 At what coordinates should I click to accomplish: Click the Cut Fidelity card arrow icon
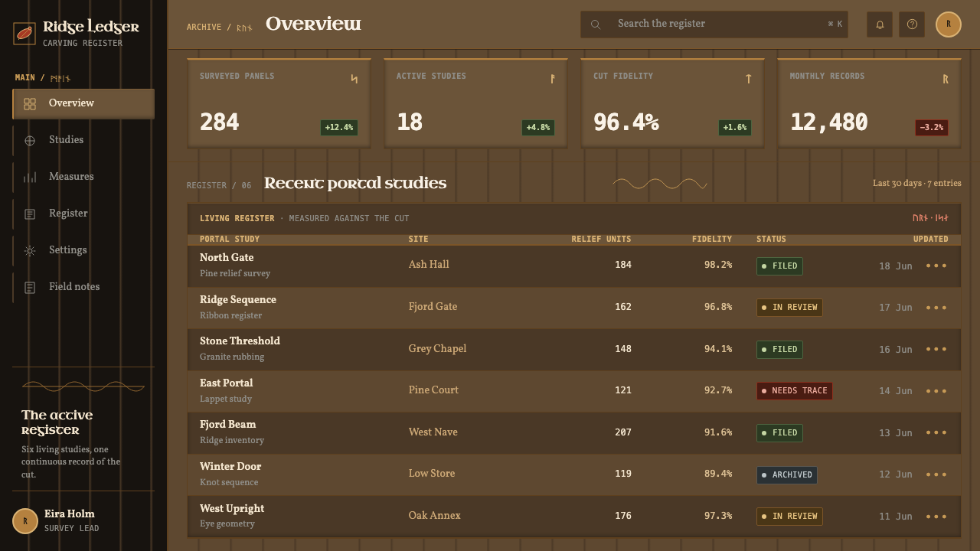[x=748, y=79]
